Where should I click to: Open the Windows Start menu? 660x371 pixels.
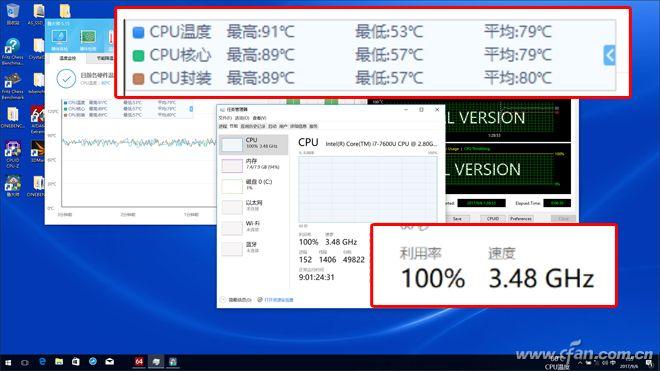8,362
